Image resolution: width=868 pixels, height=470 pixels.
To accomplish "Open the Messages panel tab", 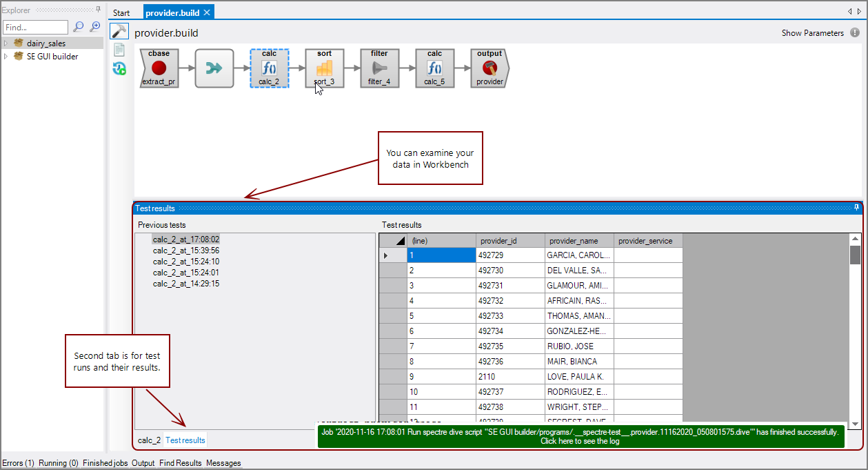I will click(223, 463).
